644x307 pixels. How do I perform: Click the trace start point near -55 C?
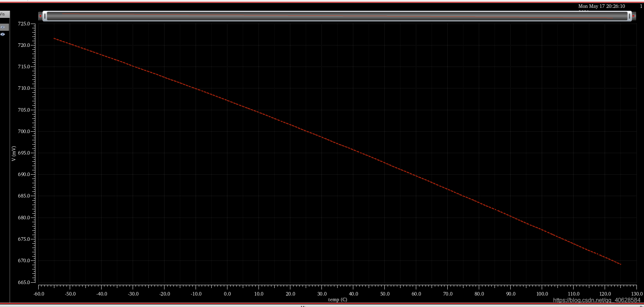pos(54,38)
